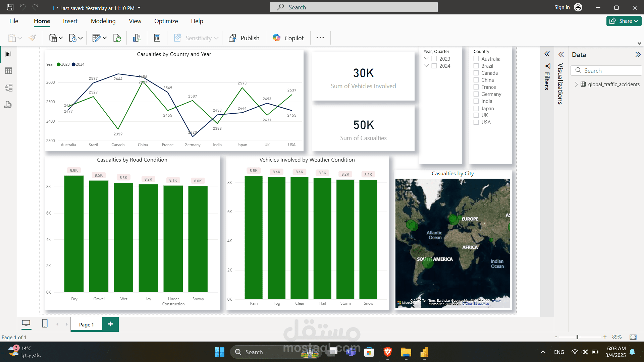Open DAX query view icon
This screenshot has width=644, height=362.
point(8,105)
